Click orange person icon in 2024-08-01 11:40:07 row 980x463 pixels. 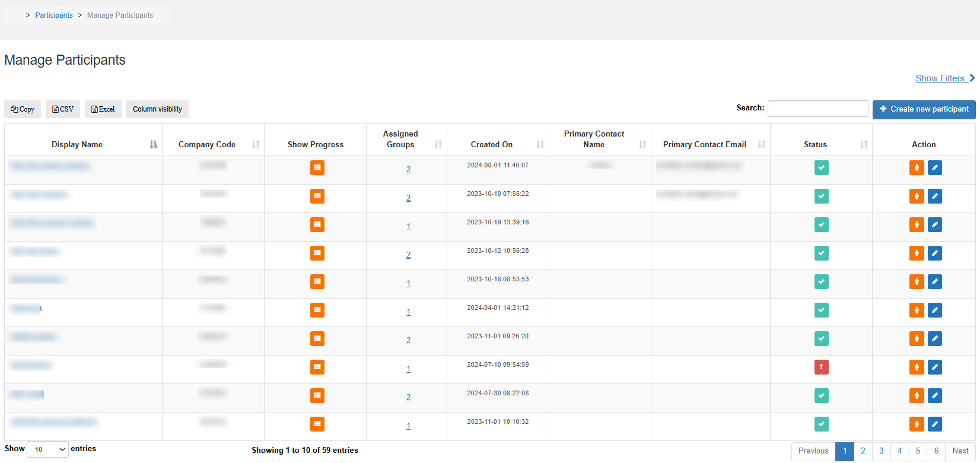(917, 168)
